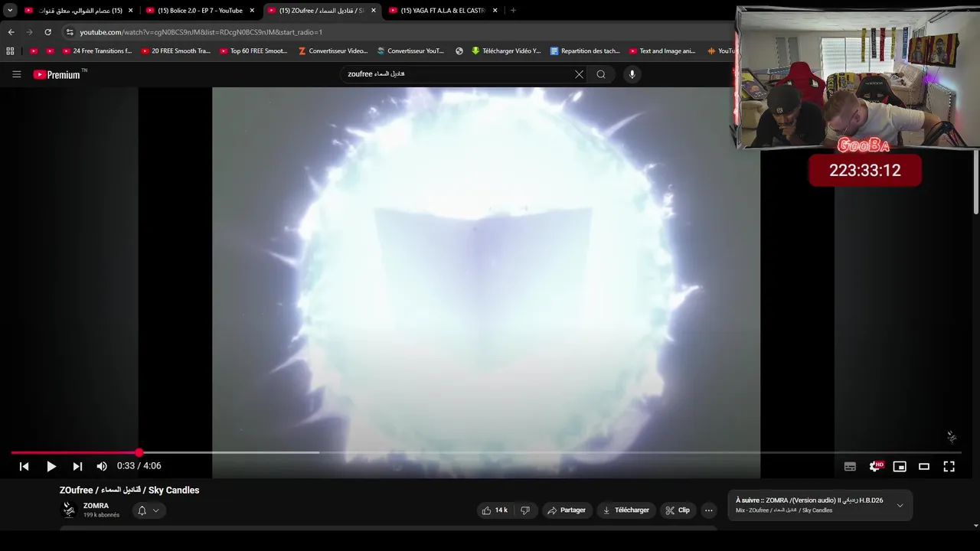Like the video, 14 k
This screenshot has height=551, width=980.
pyautogui.click(x=495, y=510)
